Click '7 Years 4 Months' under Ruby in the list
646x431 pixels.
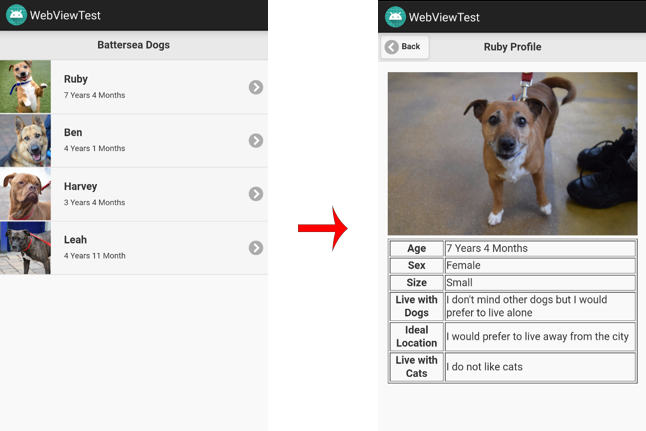click(x=94, y=95)
